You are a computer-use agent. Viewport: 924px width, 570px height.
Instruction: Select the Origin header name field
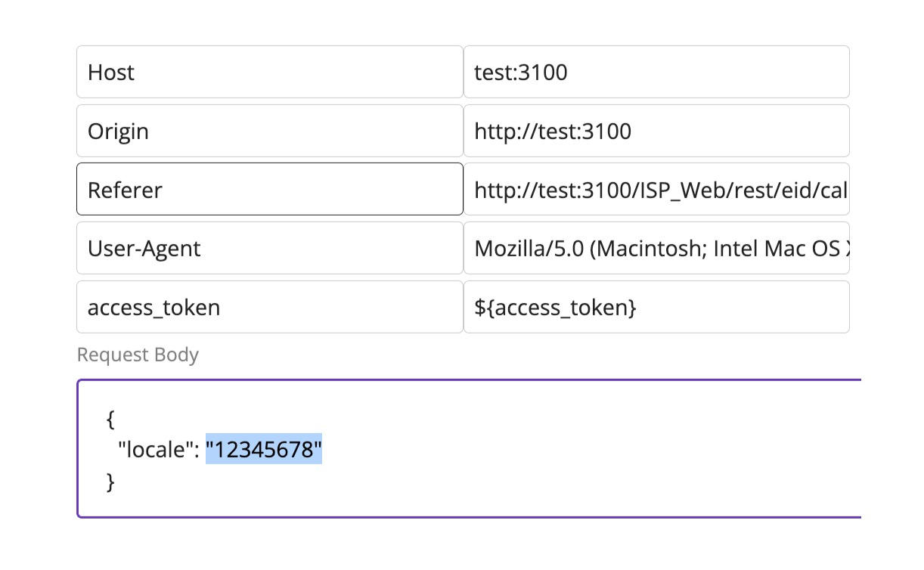pos(269,132)
